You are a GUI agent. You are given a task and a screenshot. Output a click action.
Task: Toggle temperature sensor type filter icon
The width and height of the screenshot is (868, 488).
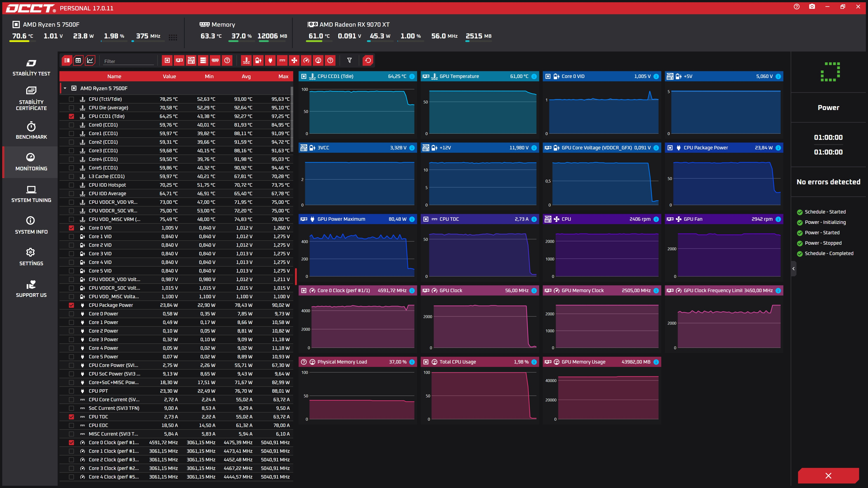[246, 61]
